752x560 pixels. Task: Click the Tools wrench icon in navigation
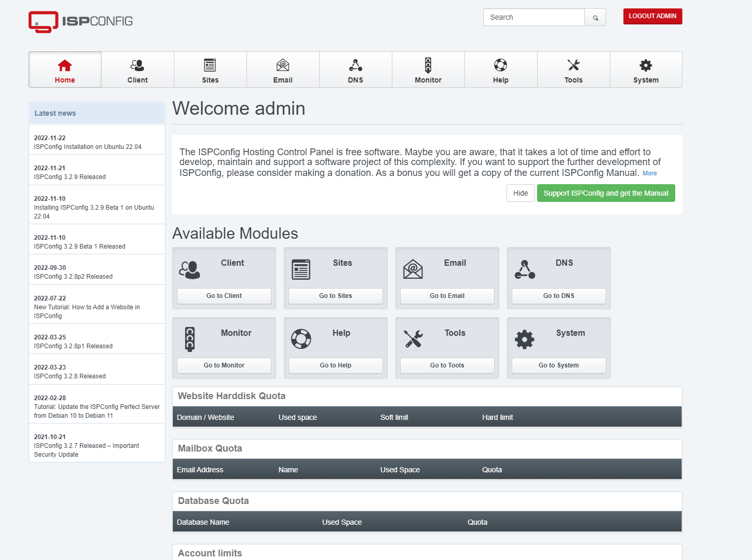(x=573, y=65)
